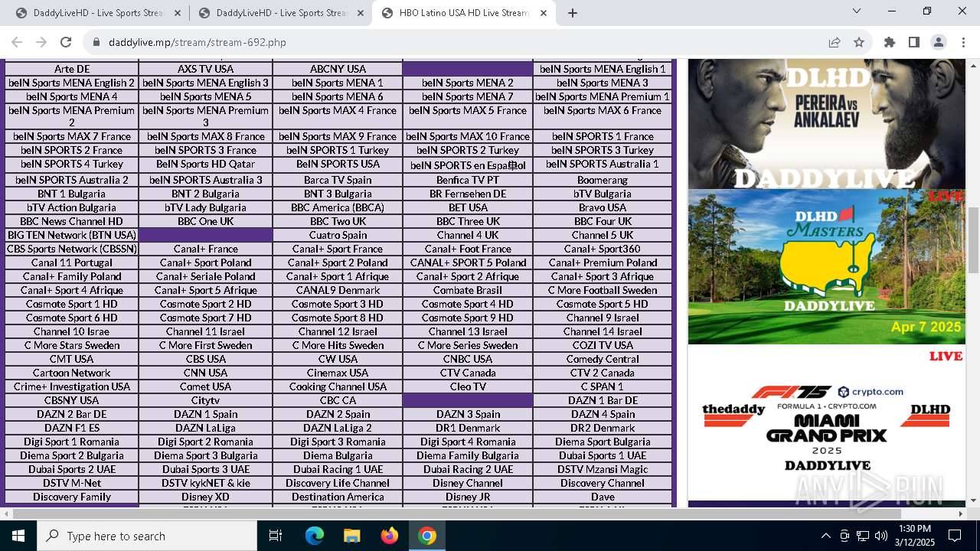Open the tab search dropdown arrow
The height and width of the screenshot is (551, 980).
[x=857, y=11]
